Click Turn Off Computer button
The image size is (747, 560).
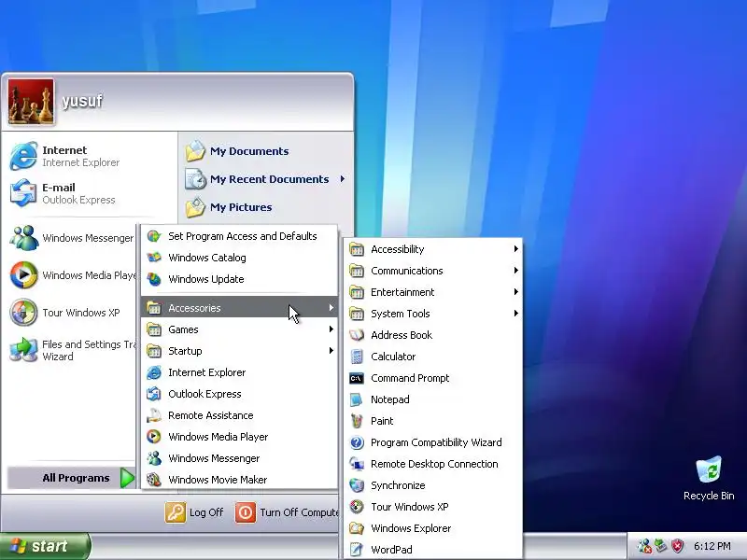287,512
